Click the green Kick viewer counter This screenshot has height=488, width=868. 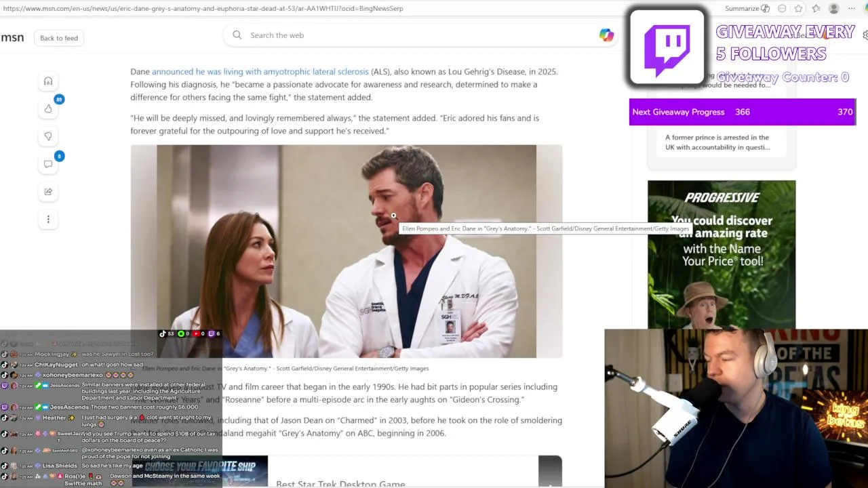point(184,333)
